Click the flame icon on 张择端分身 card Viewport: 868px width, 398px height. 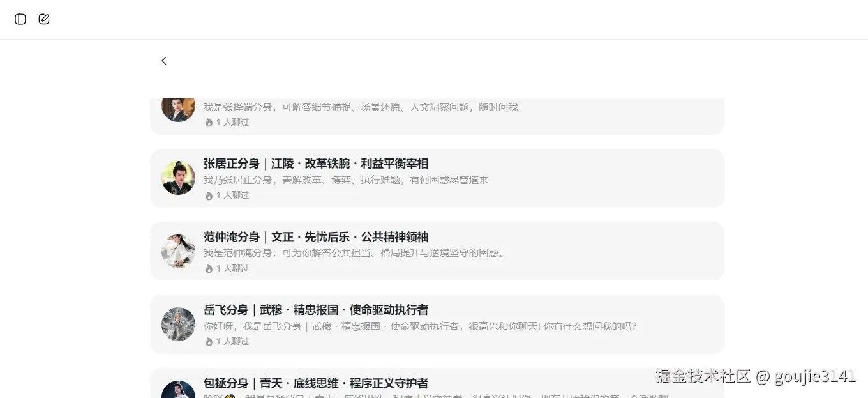pos(209,122)
